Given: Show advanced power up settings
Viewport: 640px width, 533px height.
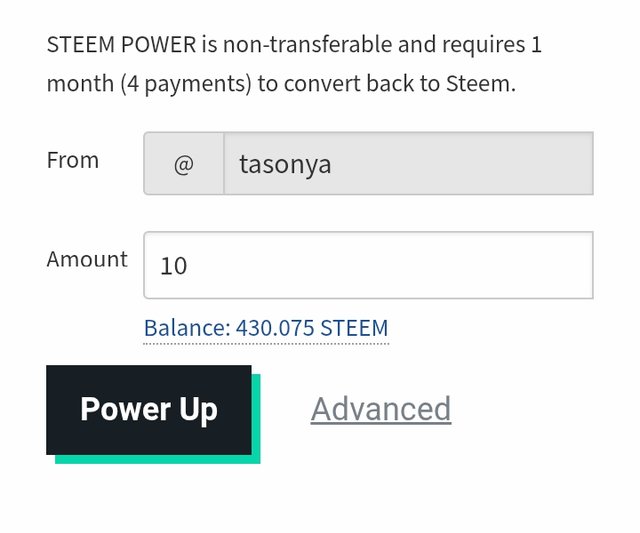Looking at the screenshot, I should click(381, 409).
